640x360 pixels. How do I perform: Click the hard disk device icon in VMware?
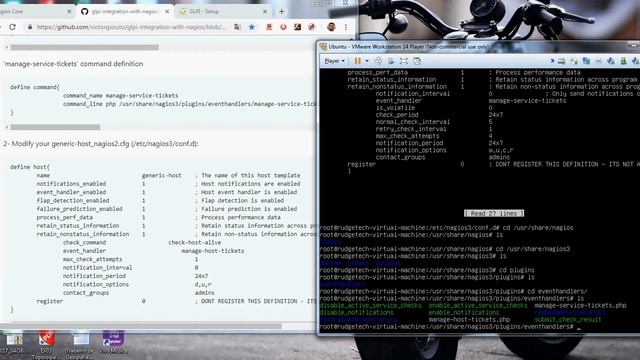click(x=562, y=61)
